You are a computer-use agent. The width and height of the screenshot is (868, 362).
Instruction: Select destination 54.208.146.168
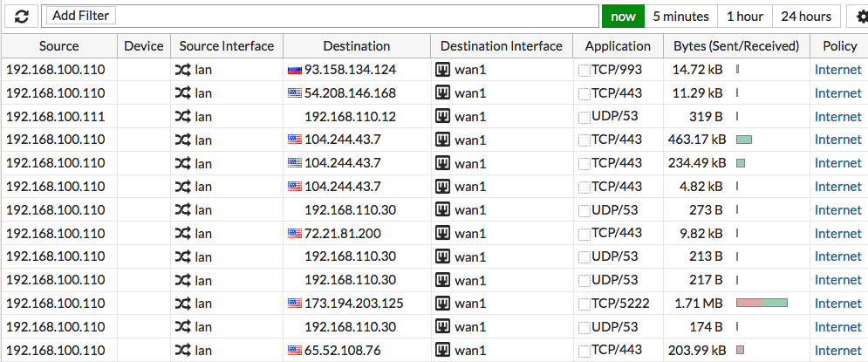coord(350,93)
